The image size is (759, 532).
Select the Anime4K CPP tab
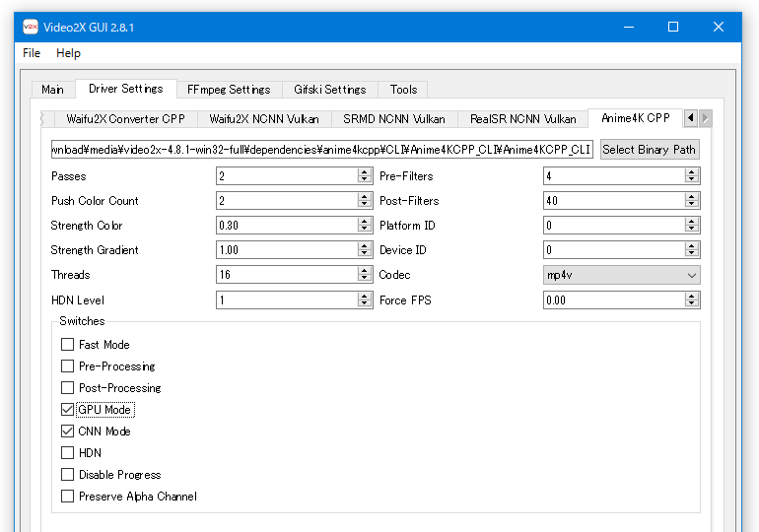(636, 118)
